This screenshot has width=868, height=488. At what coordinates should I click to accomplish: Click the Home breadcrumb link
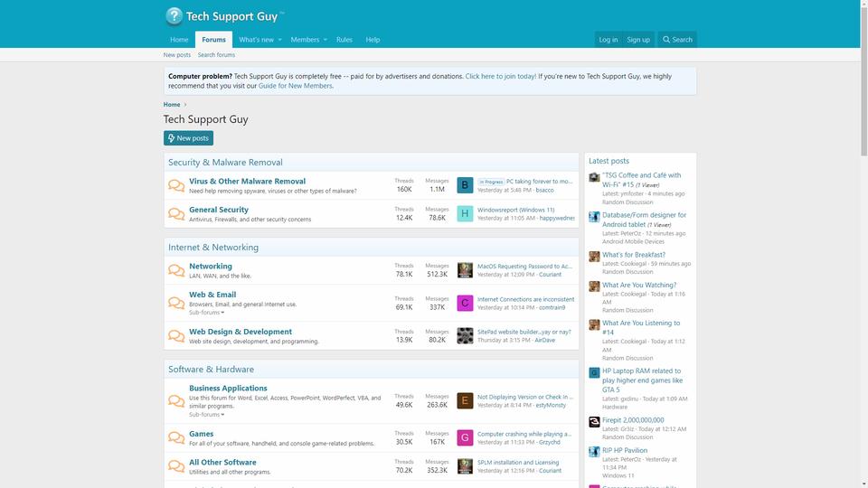[172, 105]
